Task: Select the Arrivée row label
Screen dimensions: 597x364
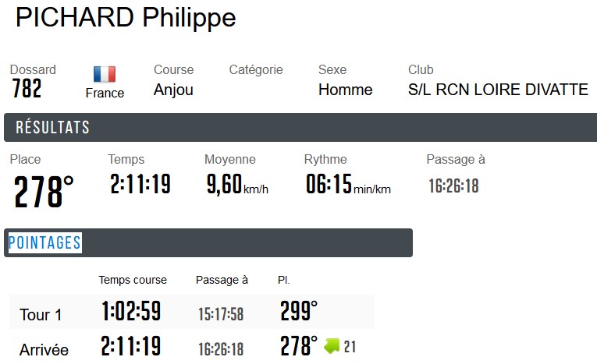Action: point(44,350)
